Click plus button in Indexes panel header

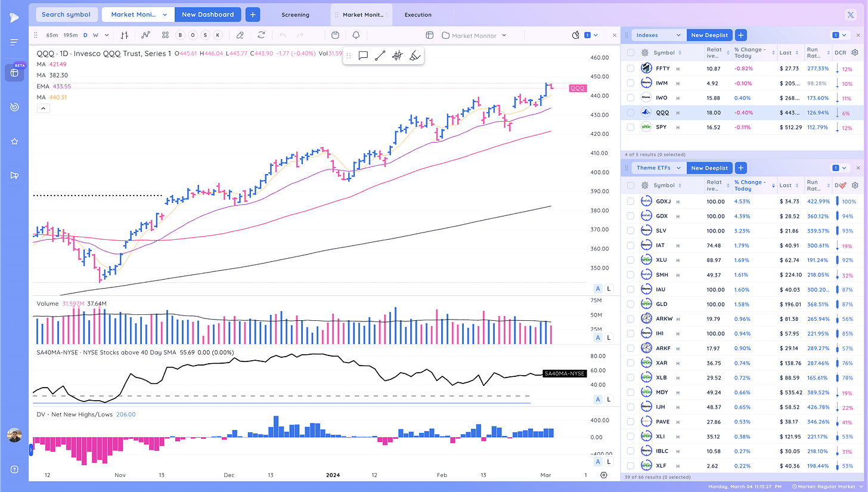point(740,35)
